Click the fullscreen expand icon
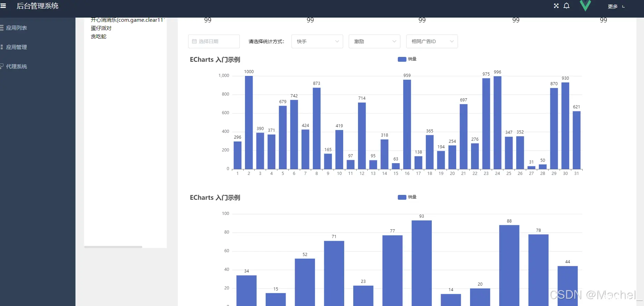 point(556,6)
